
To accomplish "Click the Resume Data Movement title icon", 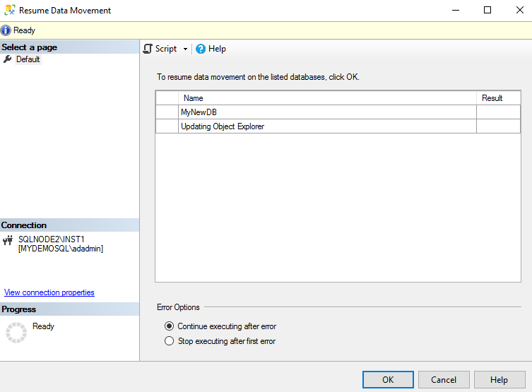I will (x=9, y=11).
